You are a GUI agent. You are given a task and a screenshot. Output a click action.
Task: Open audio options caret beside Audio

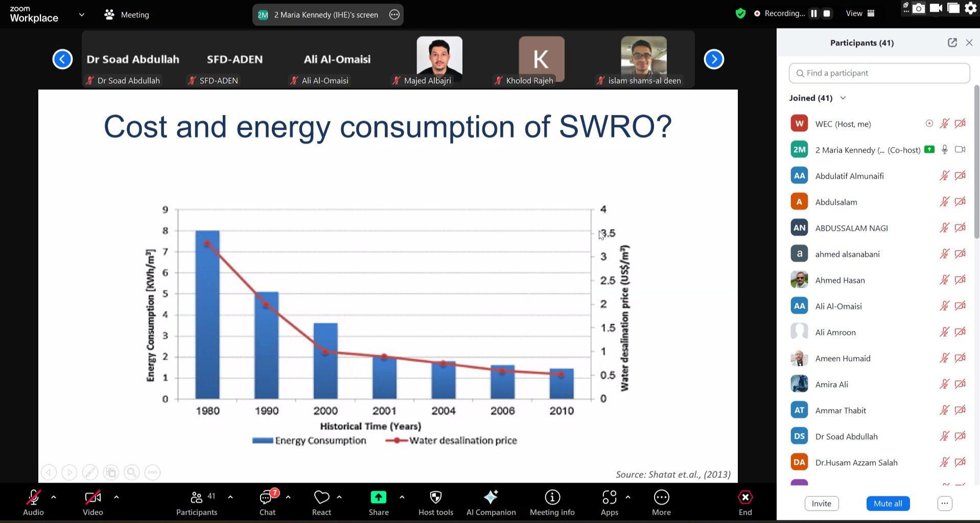click(54, 497)
